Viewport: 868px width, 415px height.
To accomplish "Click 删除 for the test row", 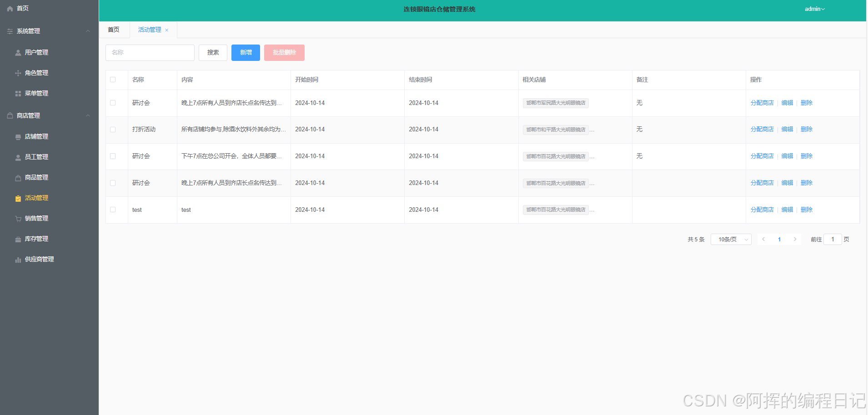I will tap(807, 210).
